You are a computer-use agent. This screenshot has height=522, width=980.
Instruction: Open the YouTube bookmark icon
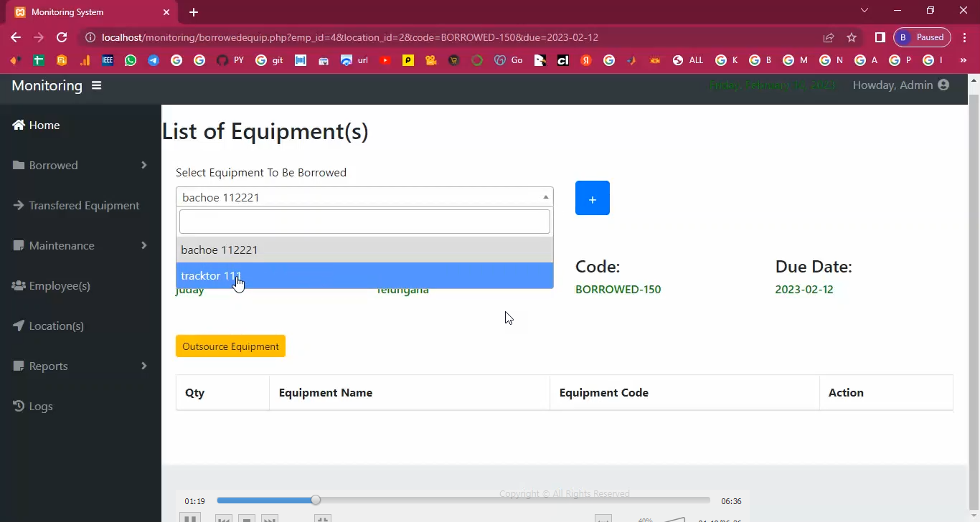pyautogui.click(x=385, y=61)
